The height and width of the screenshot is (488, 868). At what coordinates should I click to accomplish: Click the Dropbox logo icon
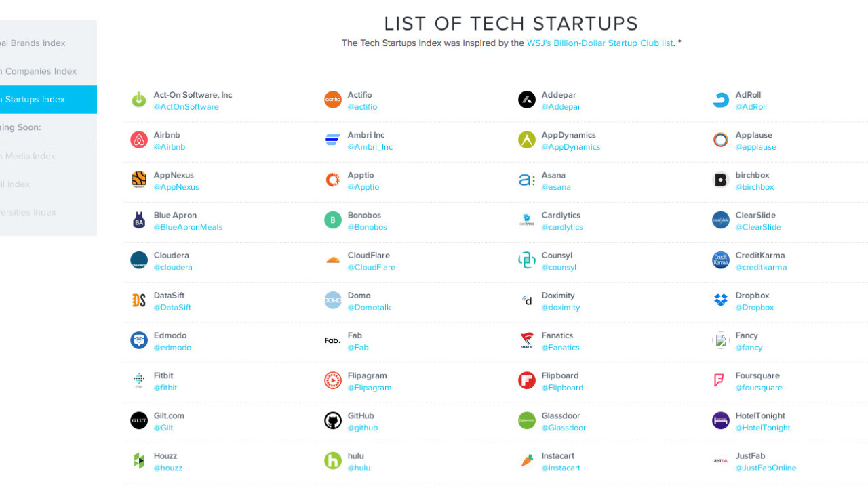click(x=720, y=300)
